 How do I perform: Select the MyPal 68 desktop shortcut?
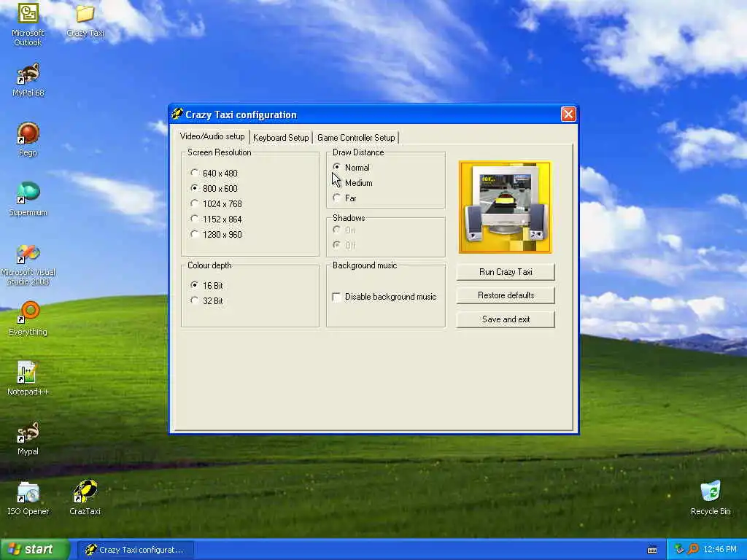[x=28, y=80]
